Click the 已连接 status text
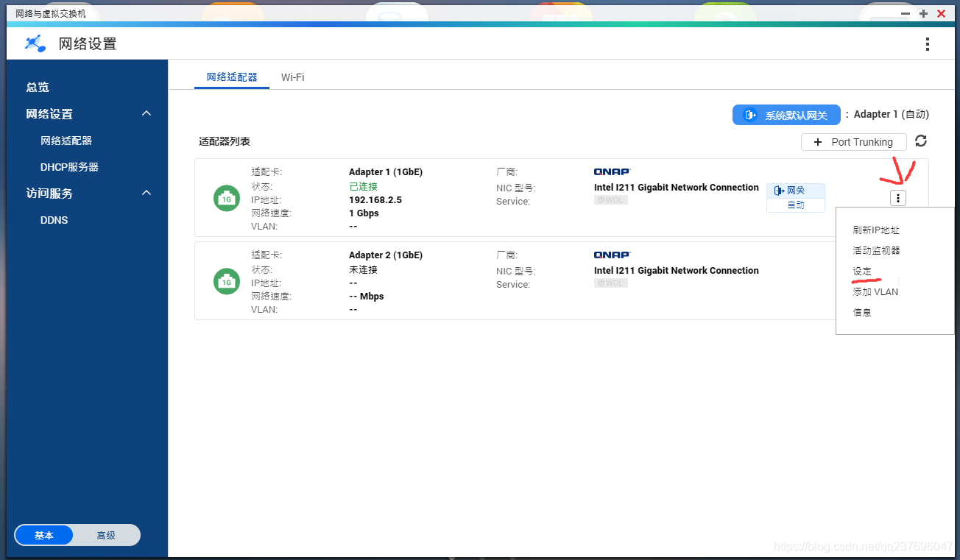 coord(363,186)
